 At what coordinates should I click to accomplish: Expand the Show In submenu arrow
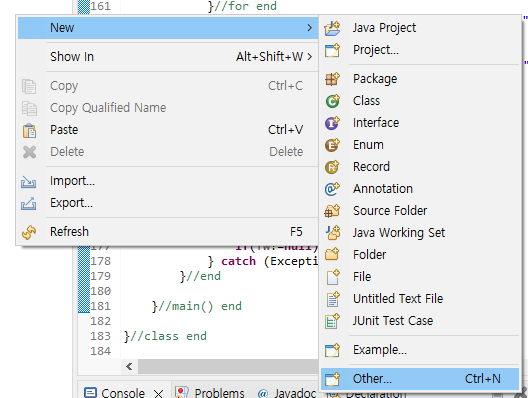[x=309, y=57]
